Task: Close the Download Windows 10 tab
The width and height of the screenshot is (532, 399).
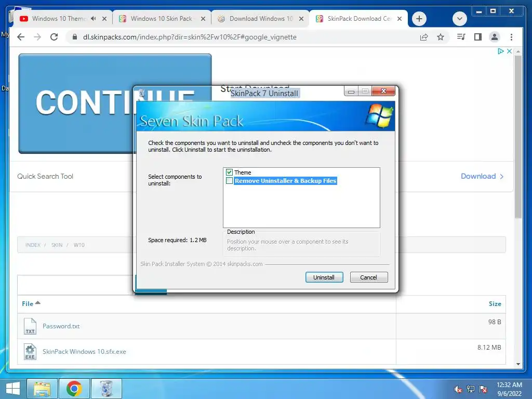Action: [301, 19]
